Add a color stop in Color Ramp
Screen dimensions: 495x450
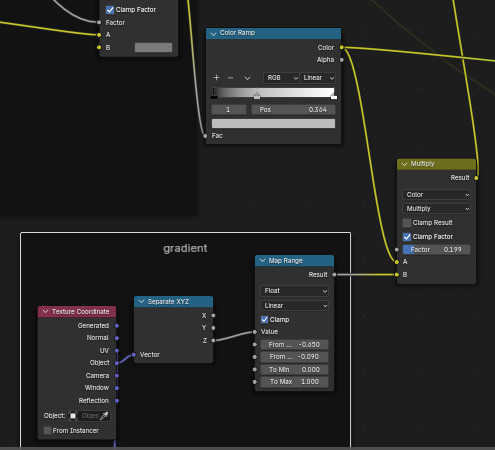216,78
